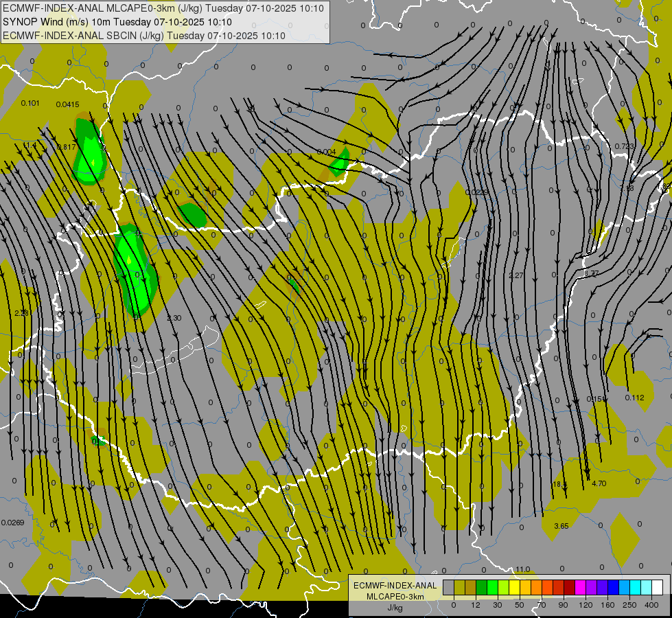This screenshot has width=672, height=618.
Task: Click the bright green legend swatch before 30
Action: pyautogui.click(x=492, y=588)
